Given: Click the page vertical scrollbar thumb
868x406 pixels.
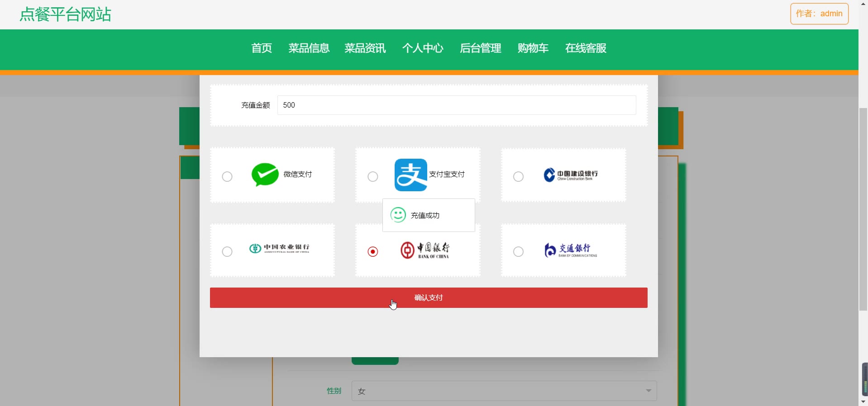Looking at the screenshot, I should click(863, 209).
